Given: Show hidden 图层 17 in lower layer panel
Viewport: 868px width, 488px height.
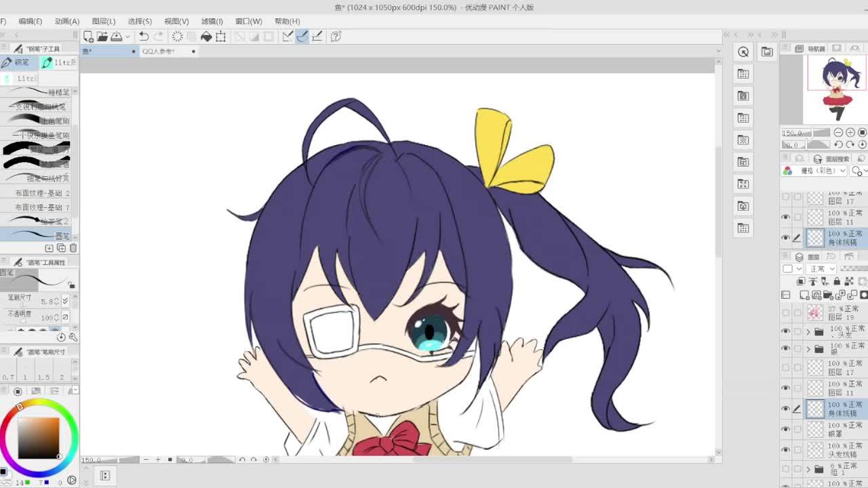Looking at the screenshot, I should [786, 368].
